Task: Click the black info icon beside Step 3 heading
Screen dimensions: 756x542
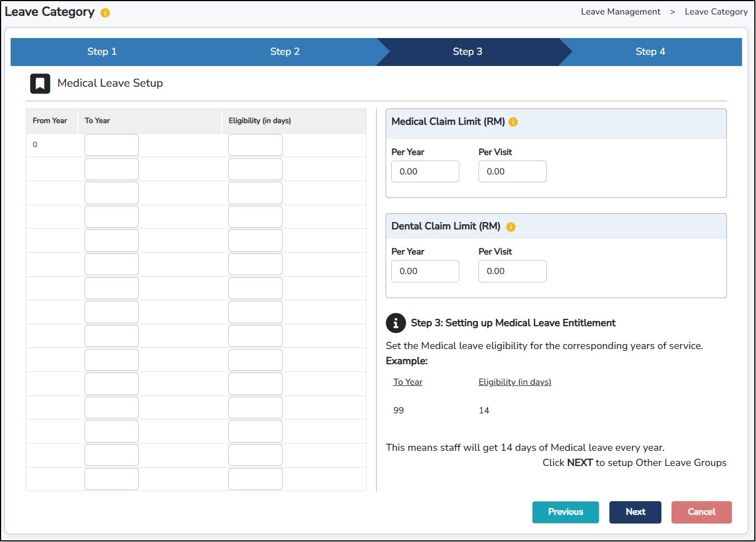Action: tap(396, 323)
